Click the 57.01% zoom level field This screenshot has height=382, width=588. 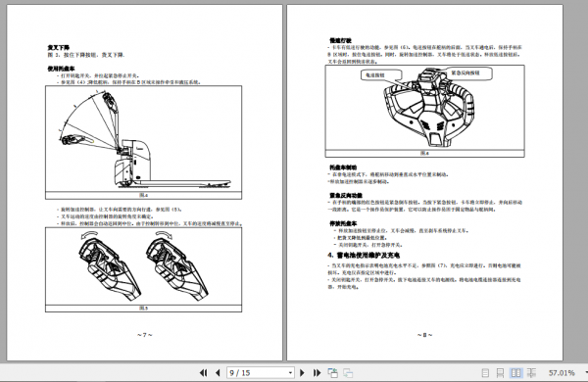click(562, 372)
